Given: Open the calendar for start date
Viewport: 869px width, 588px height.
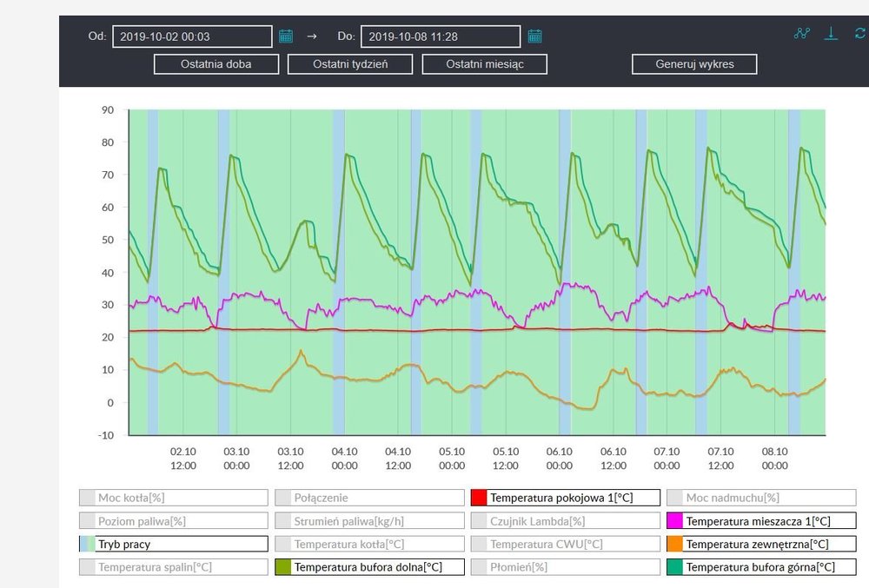Looking at the screenshot, I should tap(286, 36).
